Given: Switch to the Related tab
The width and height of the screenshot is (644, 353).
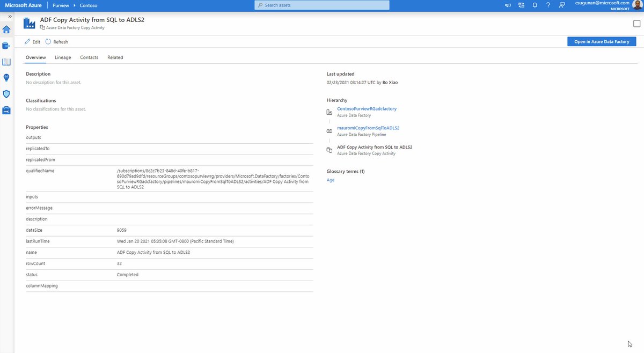Looking at the screenshot, I should (115, 57).
